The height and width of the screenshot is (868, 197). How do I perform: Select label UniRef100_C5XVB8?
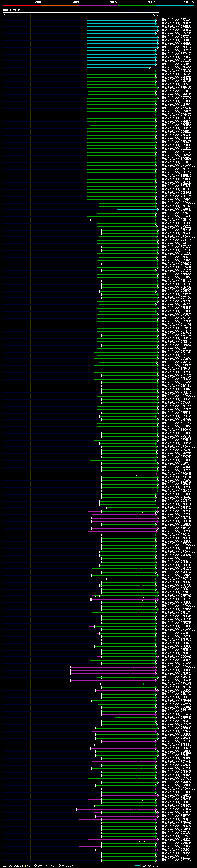pyautogui.click(x=176, y=515)
